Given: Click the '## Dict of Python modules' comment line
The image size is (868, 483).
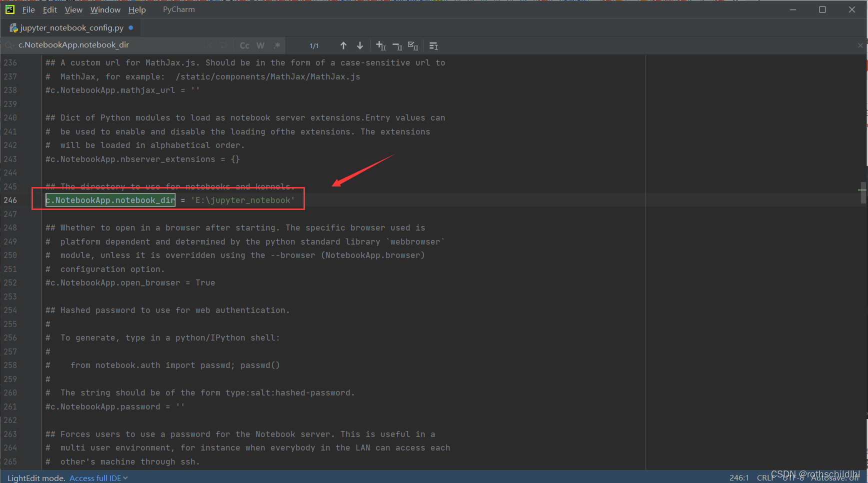Looking at the screenshot, I should [245, 117].
